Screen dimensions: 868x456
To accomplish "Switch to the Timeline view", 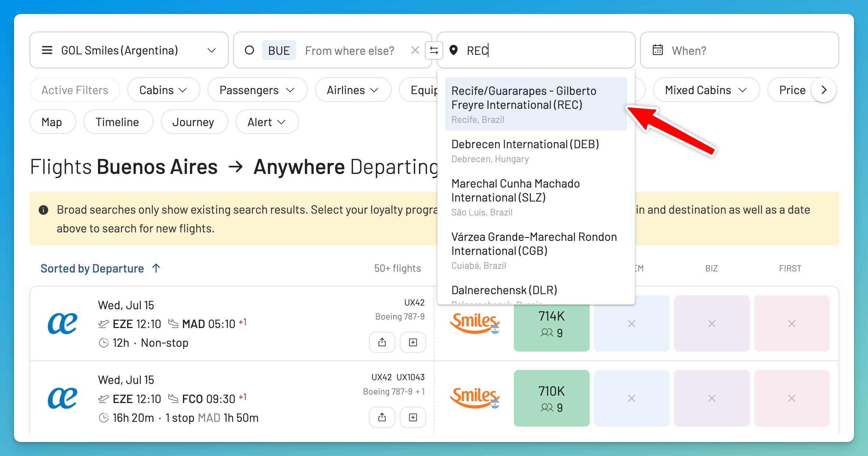I will coord(118,122).
